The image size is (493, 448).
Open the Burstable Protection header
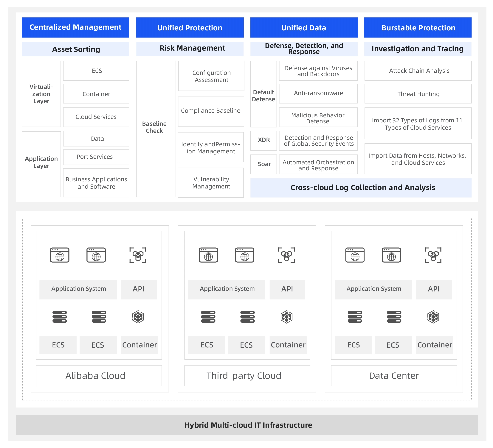(418, 27)
